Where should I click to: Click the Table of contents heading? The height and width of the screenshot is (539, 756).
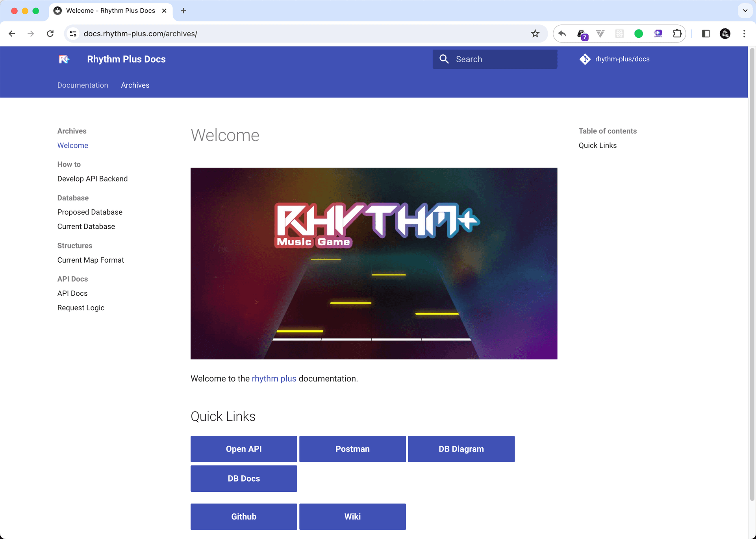[608, 131]
